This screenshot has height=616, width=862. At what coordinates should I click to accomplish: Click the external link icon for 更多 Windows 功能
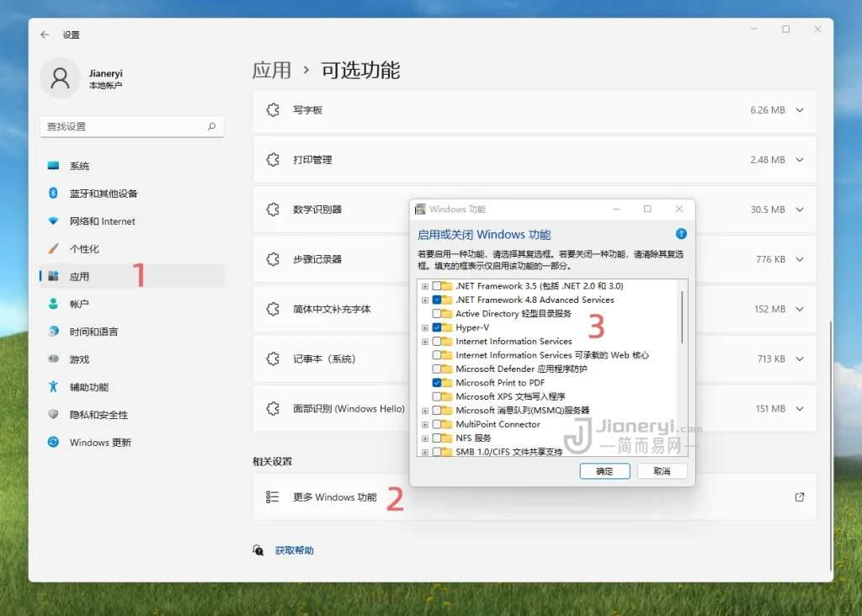click(x=800, y=497)
